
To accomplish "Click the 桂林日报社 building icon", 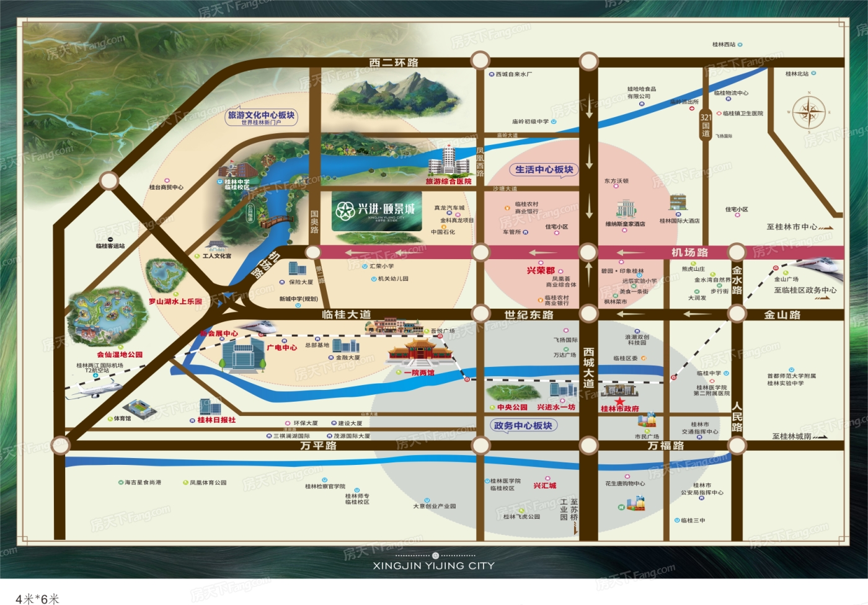I will click(210, 407).
